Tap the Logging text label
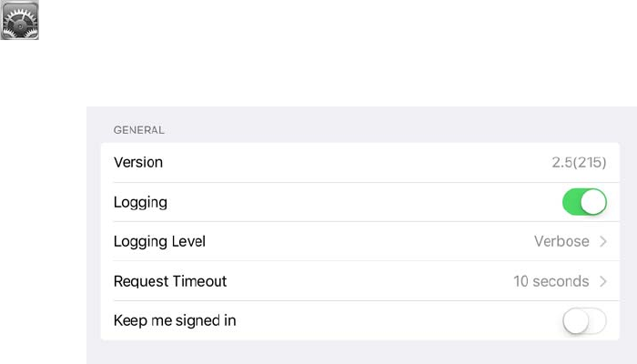 pyautogui.click(x=140, y=202)
